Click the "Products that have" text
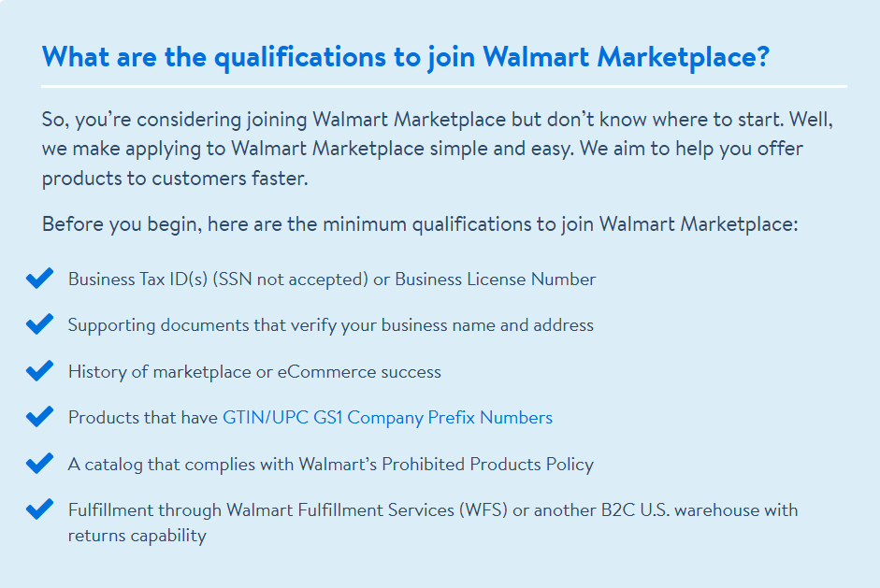 tap(142, 418)
